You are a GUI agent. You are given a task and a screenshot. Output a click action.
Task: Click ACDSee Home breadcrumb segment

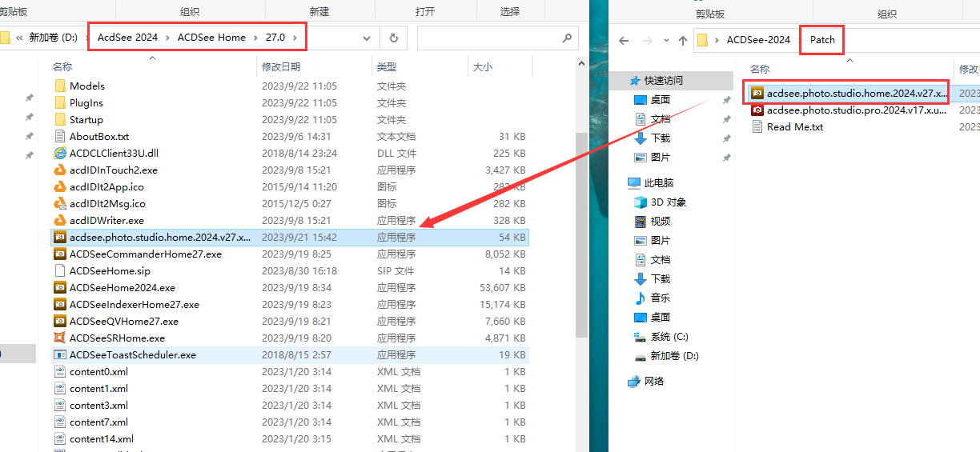(211, 38)
